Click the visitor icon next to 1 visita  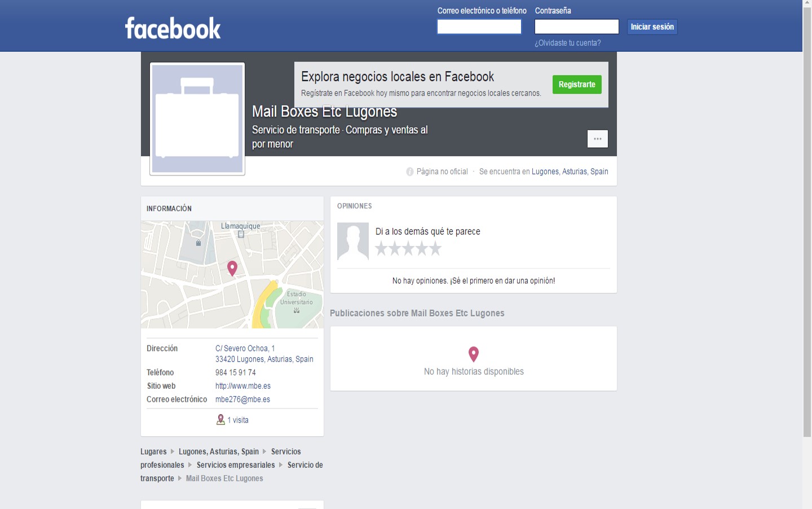(220, 420)
